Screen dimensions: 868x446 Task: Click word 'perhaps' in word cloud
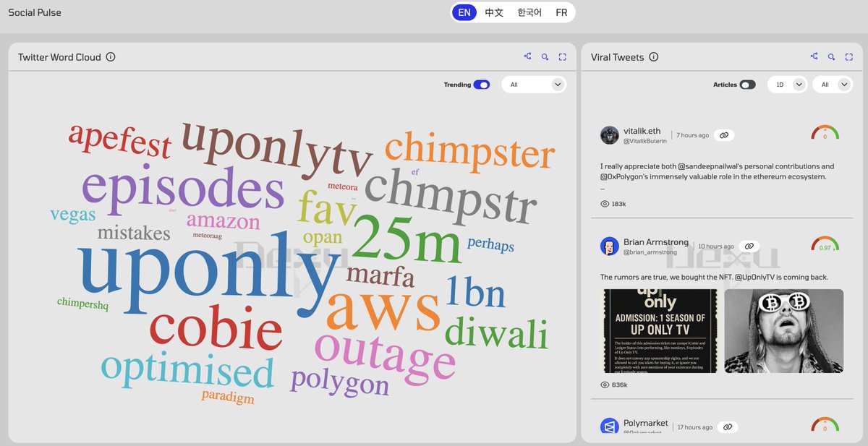click(x=490, y=244)
